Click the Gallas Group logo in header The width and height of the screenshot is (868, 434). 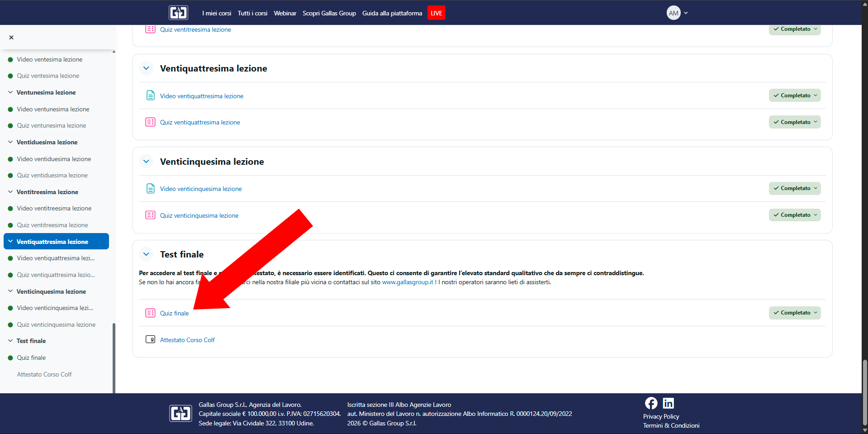pos(178,13)
